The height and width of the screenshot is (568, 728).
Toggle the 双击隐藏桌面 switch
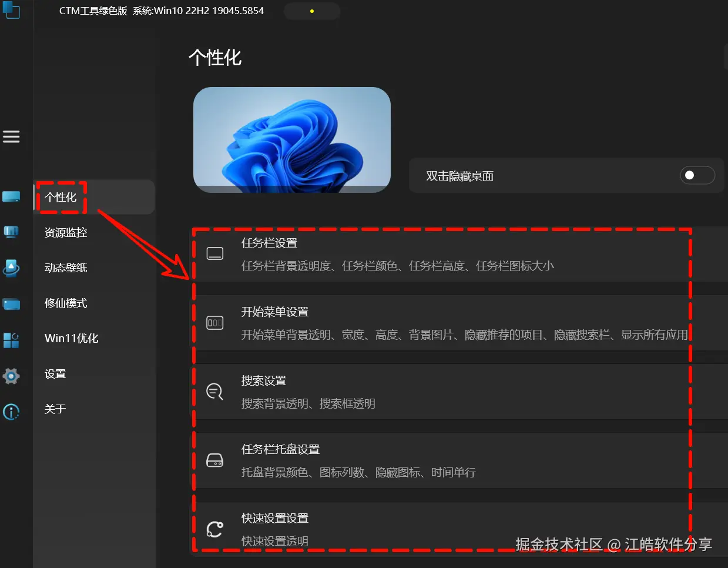tap(697, 175)
